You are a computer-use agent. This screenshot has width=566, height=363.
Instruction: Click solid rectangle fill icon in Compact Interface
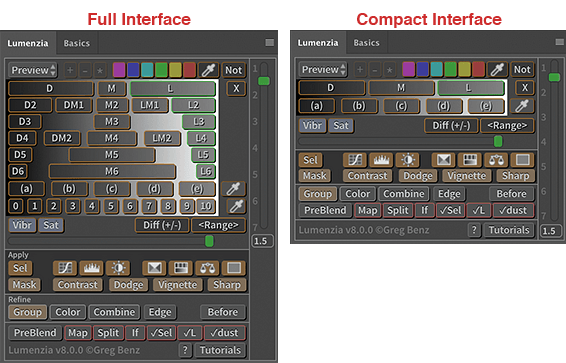point(522,159)
